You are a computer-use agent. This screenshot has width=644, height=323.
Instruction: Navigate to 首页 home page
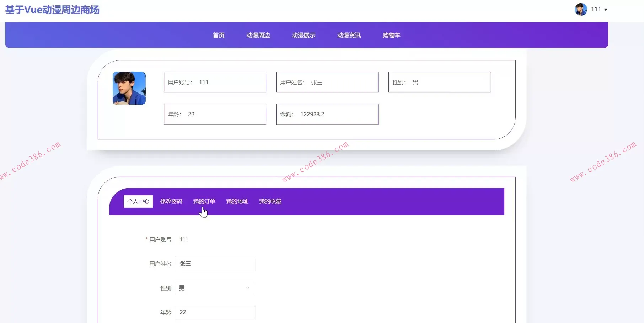pos(218,35)
